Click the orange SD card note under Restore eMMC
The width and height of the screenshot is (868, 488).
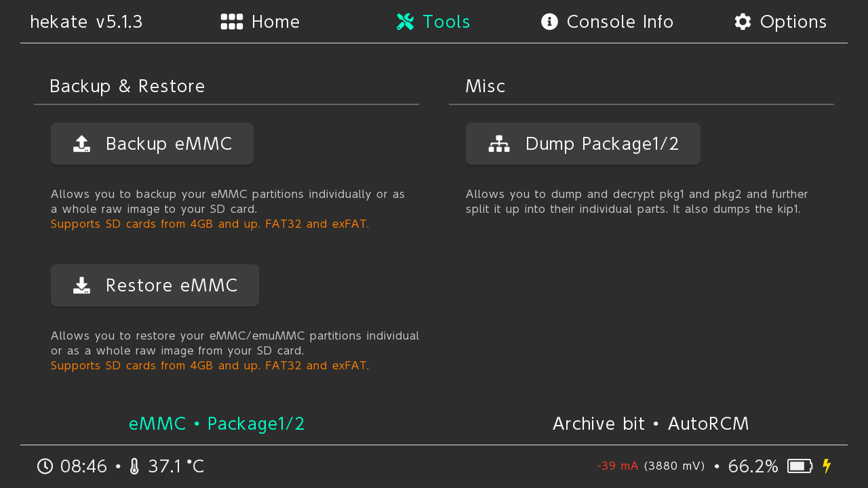click(210, 366)
